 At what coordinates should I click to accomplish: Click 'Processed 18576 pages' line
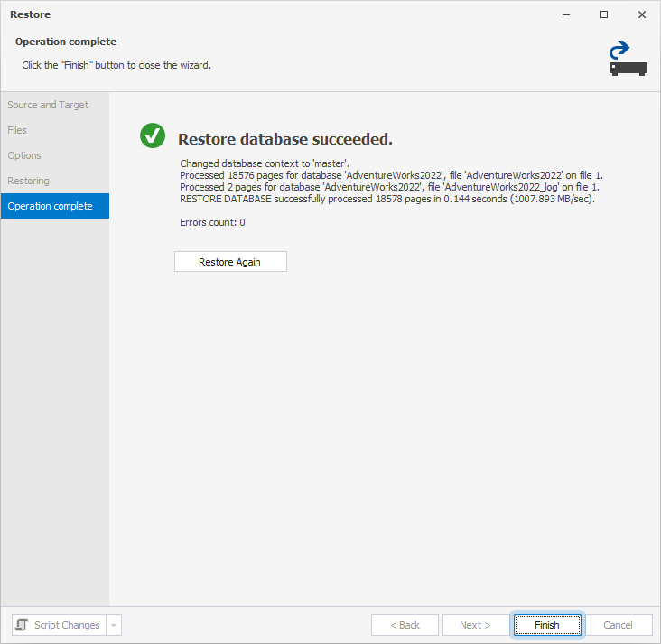tap(391, 175)
